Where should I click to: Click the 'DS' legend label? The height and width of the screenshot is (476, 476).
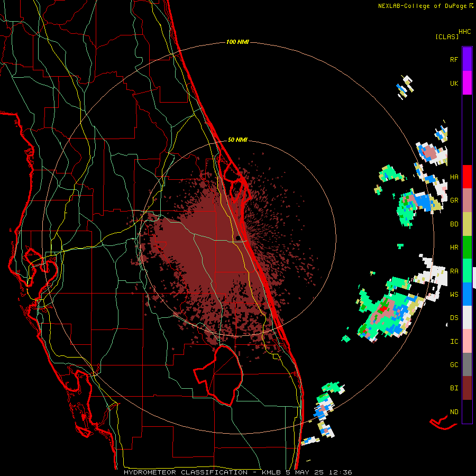pyautogui.click(x=454, y=318)
